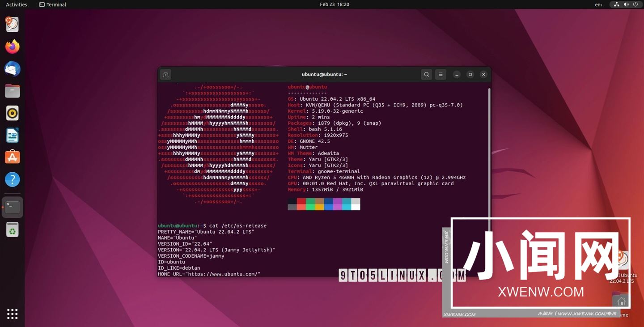Open the Activities overview
This screenshot has width=644, height=327.
(x=17, y=4)
